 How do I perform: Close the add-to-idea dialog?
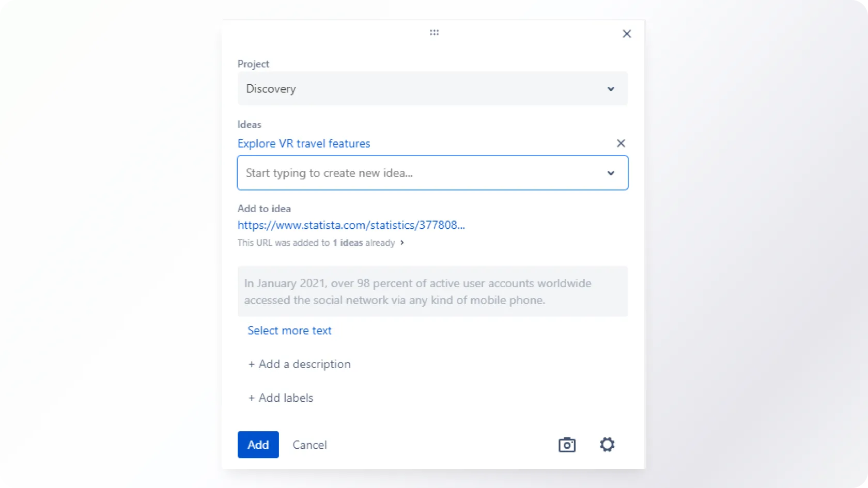click(x=627, y=34)
